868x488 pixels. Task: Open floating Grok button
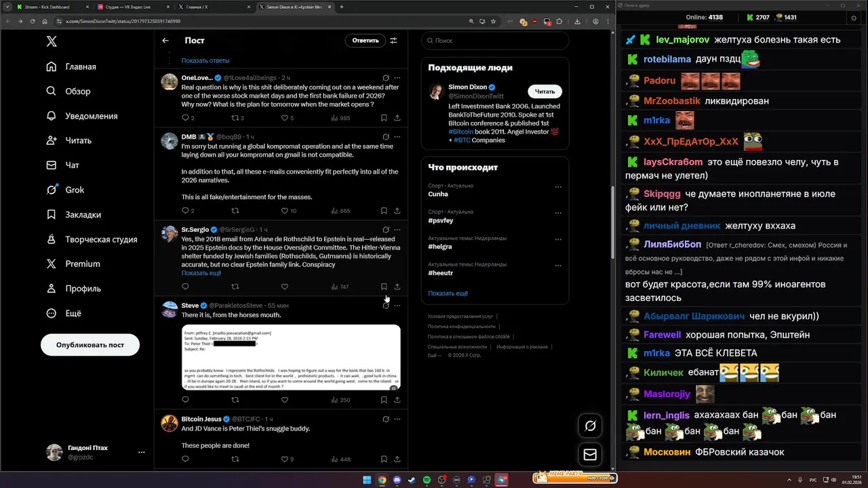pyautogui.click(x=590, y=426)
